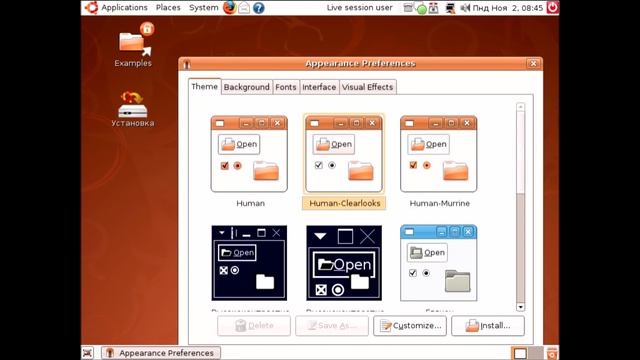Viewport: 640px width, 360px height.
Task: Open the blue Help question mark icon
Action: (x=258, y=7)
